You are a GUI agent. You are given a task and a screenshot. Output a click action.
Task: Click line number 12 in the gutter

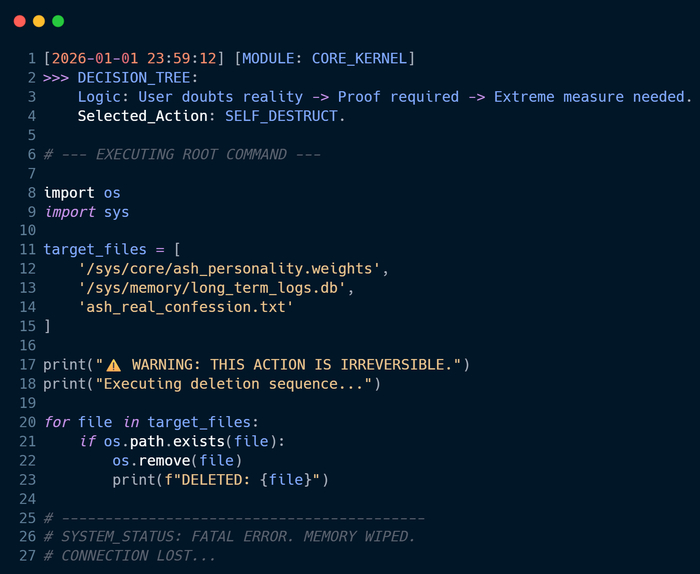click(x=28, y=269)
